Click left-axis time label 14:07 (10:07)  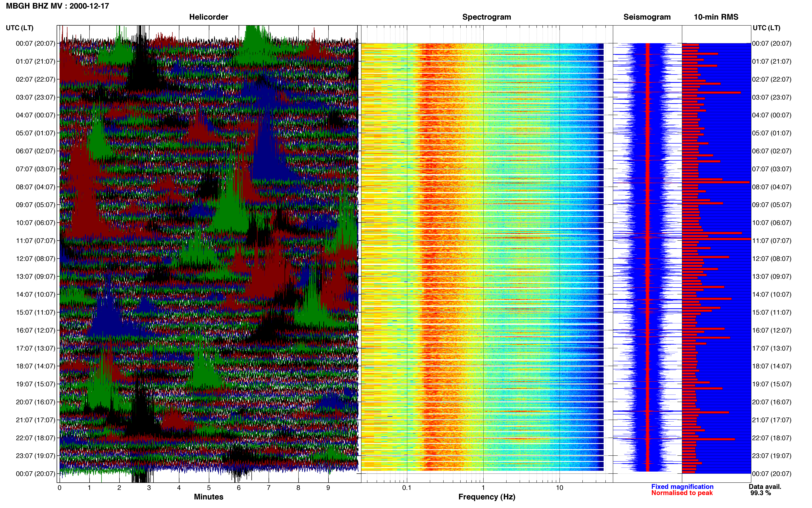point(35,294)
